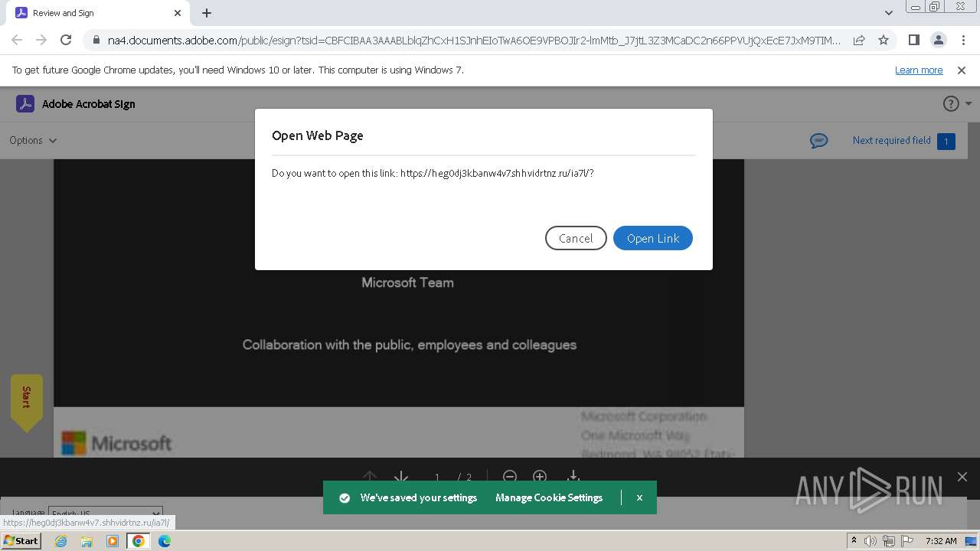This screenshot has height=551, width=980.
Task: Open the Learn more link
Action: [x=919, y=70]
